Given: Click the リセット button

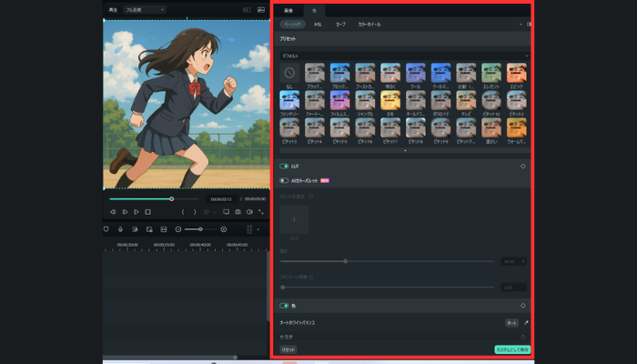Looking at the screenshot, I should pos(288,349).
